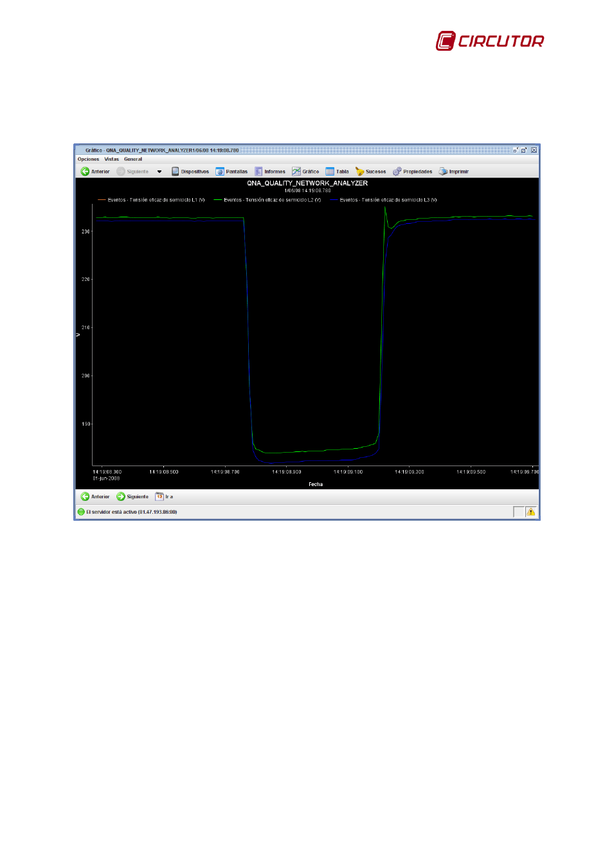614x868 pixels.
Task: Toggle the L3 blue series legend entry
Action: 384,200
